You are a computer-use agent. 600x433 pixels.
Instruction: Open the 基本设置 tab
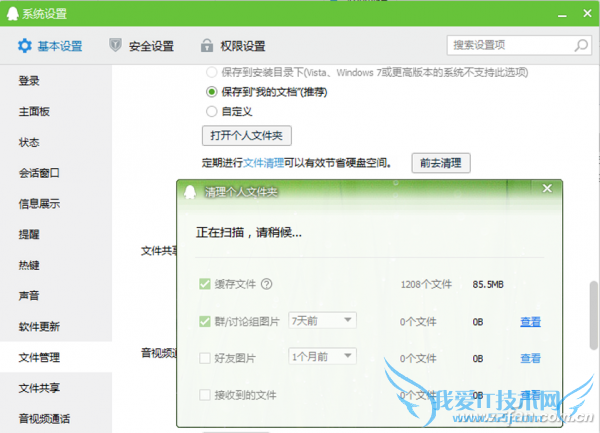[50, 46]
